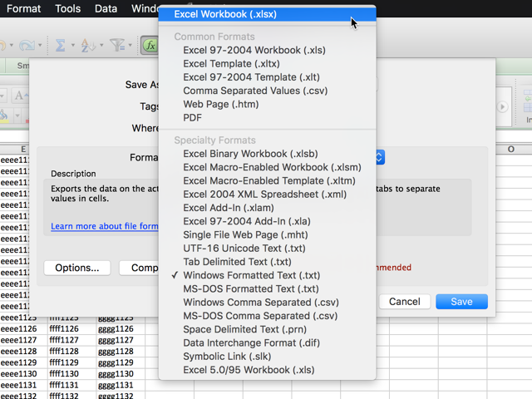Open the sort A-Z icon
The image size is (532, 399).
(87, 45)
